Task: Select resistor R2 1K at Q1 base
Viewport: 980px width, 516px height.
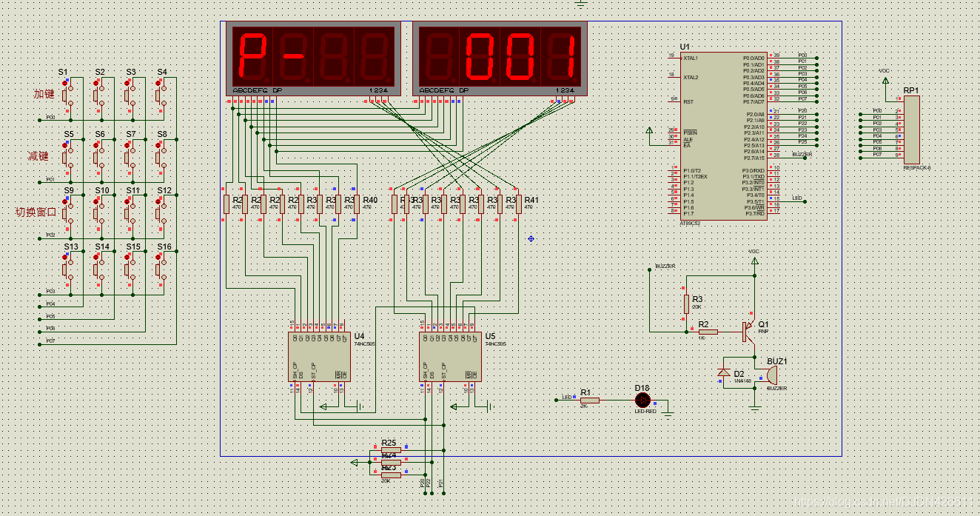Action: click(x=708, y=332)
